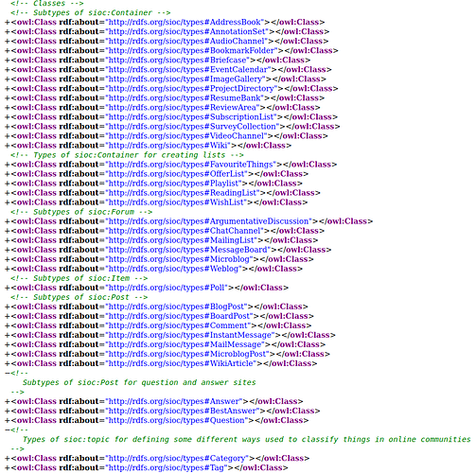
Task: Click the types#Playlist URL value
Action: 174,184
